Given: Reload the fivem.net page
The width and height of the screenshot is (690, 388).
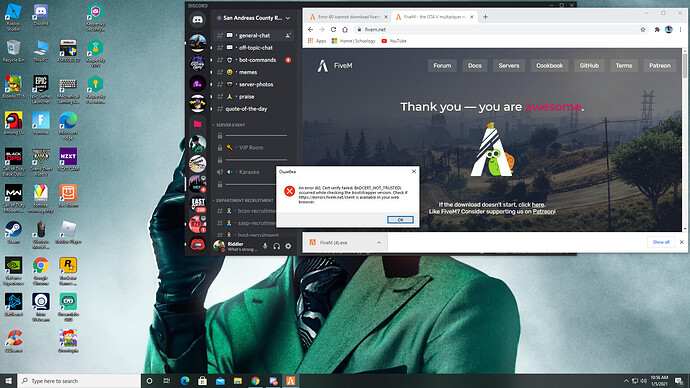Looking at the screenshot, I should 333,29.
